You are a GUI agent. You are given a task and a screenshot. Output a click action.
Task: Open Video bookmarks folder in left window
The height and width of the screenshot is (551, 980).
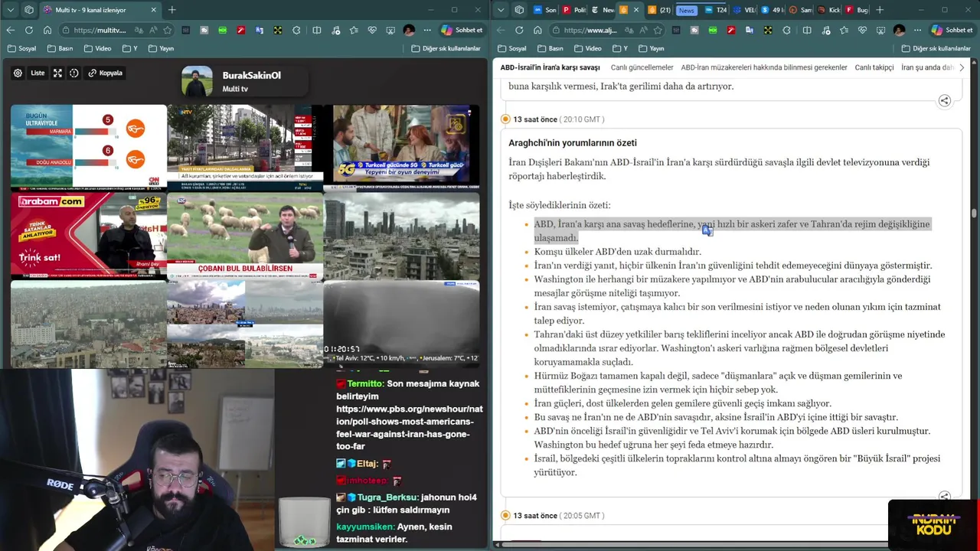click(97, 48)
